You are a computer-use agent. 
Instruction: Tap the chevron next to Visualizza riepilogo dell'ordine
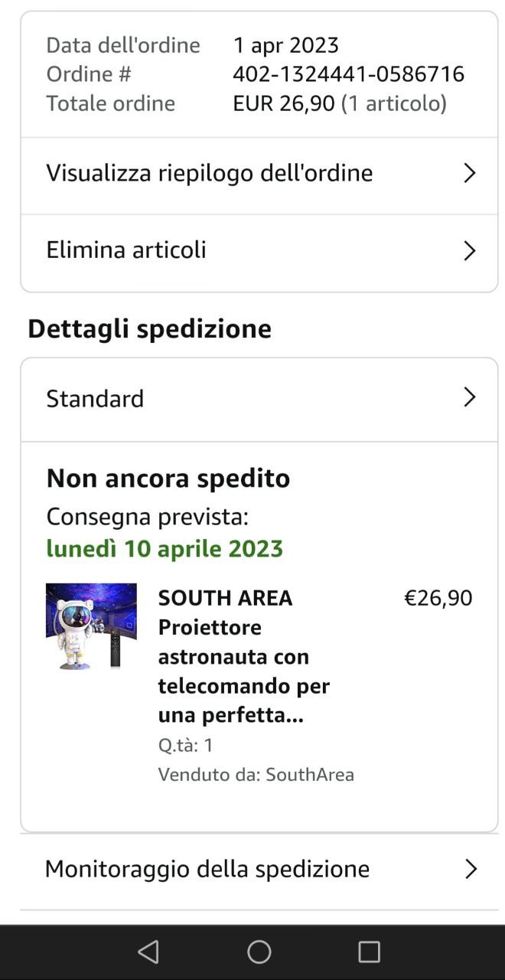[470, 173]
